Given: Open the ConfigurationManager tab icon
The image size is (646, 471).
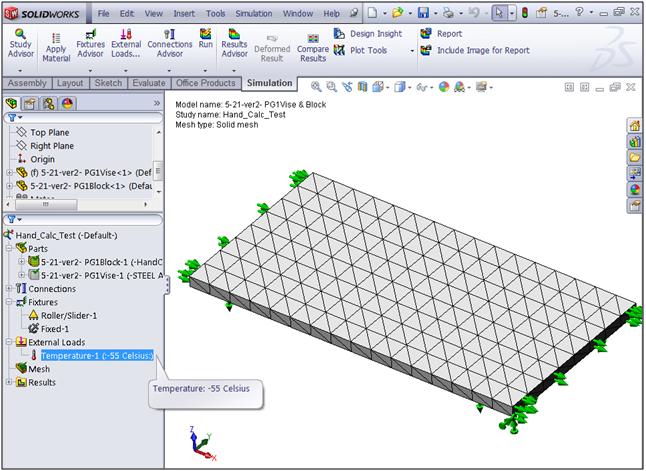Looking at the screenshot, I should click(x=48, y=103).
